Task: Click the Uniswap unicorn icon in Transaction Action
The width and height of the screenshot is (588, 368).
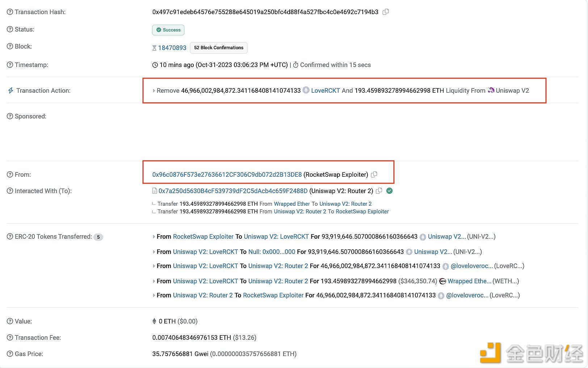Action: click(x=491, y=90)
